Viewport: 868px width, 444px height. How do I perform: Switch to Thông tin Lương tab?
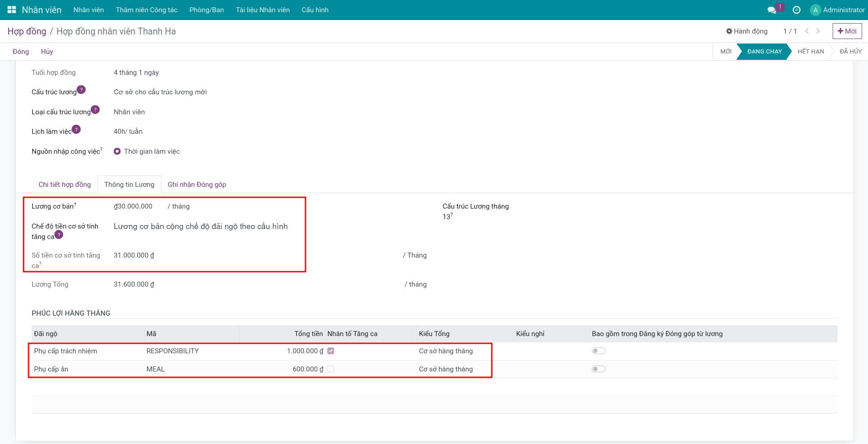[129, 185]
